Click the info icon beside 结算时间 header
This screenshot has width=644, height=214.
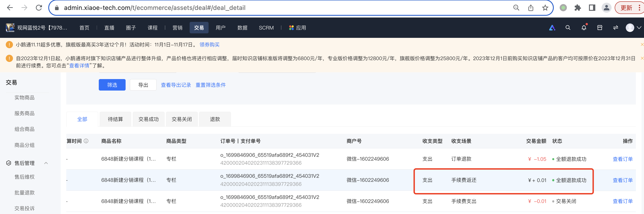coord(86,141)
